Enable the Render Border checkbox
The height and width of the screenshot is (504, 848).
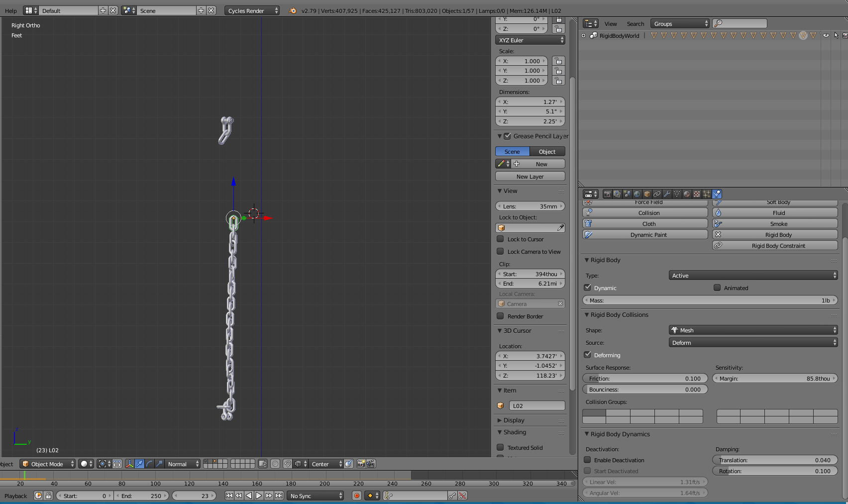pyautogui.click(x=501, y=316)
